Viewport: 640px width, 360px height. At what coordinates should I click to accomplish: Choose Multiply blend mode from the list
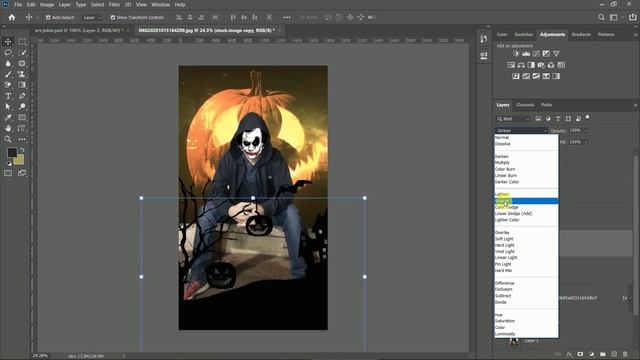point(526,162)
